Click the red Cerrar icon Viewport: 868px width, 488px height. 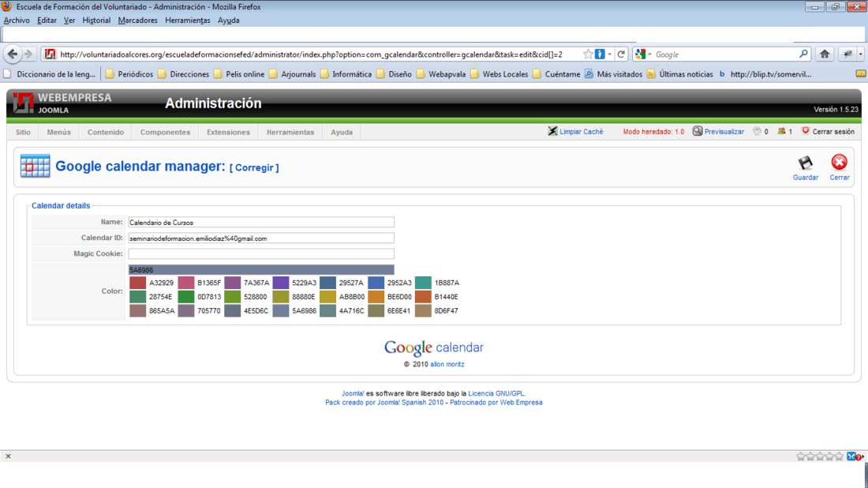point(839,162)
